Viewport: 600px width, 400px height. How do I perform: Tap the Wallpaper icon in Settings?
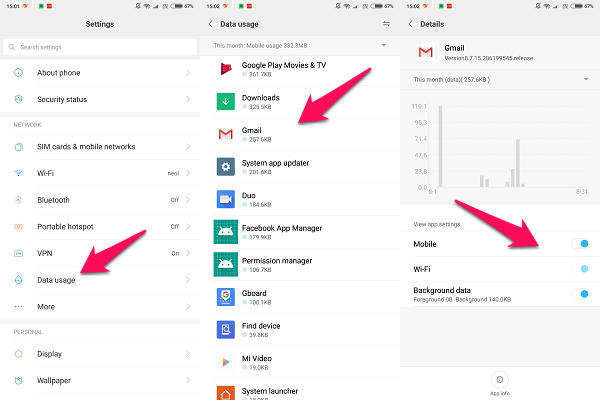click(x=18, y=380)
